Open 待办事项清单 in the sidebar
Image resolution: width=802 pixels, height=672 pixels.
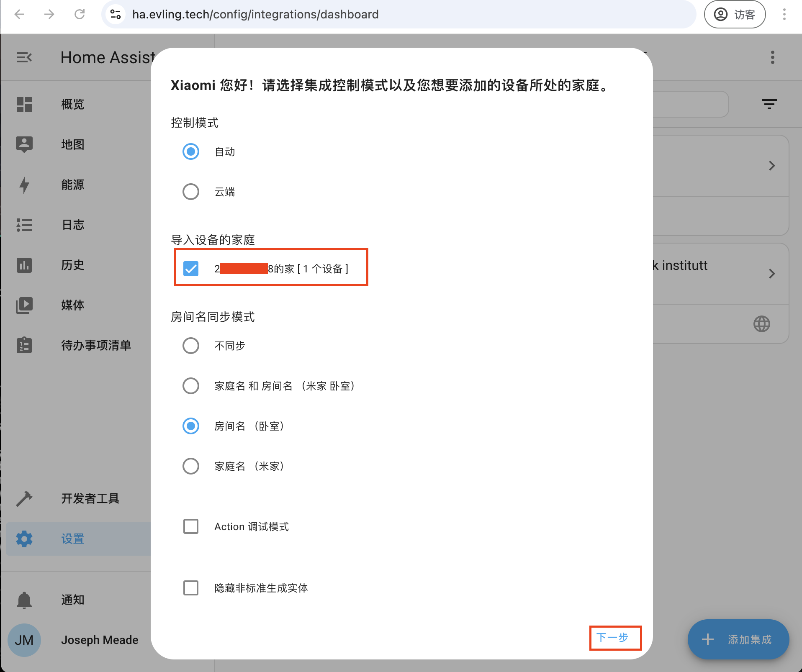(96, 346)
